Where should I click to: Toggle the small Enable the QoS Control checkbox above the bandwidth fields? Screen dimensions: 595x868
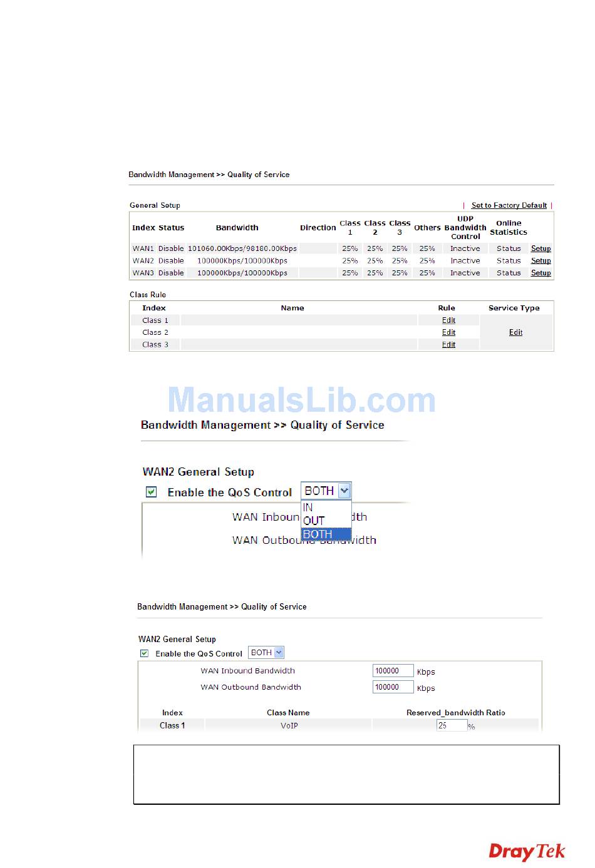[x=145, y=653]
